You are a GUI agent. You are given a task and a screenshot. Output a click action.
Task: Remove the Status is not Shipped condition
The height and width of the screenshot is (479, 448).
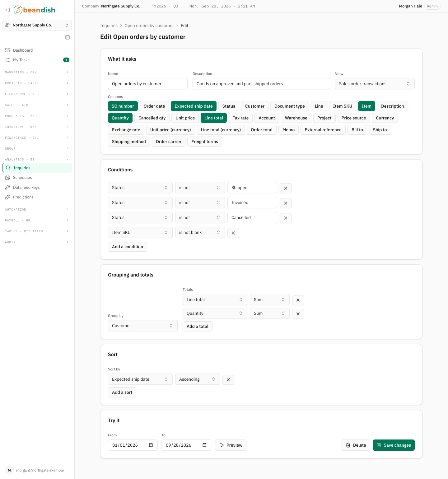click(286, 188)
